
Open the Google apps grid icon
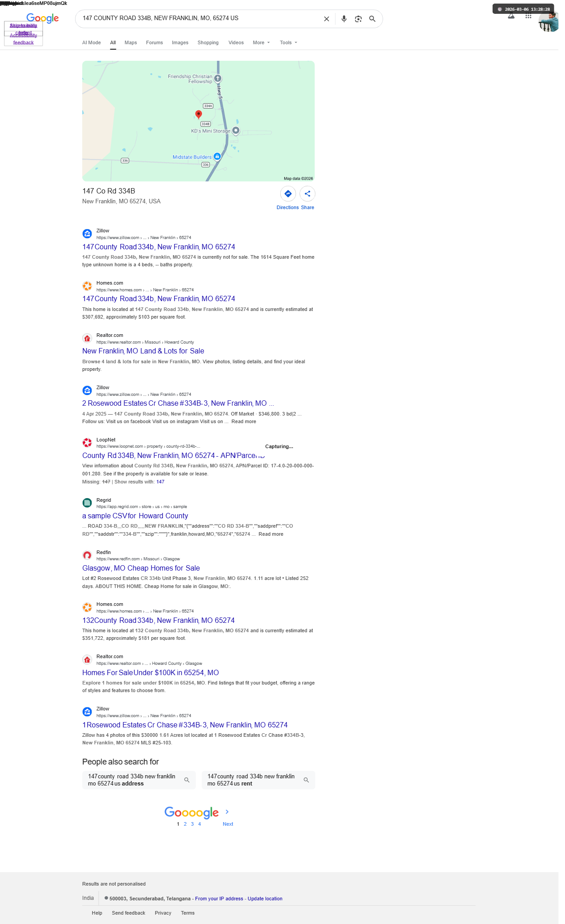(x=528, y=17)
